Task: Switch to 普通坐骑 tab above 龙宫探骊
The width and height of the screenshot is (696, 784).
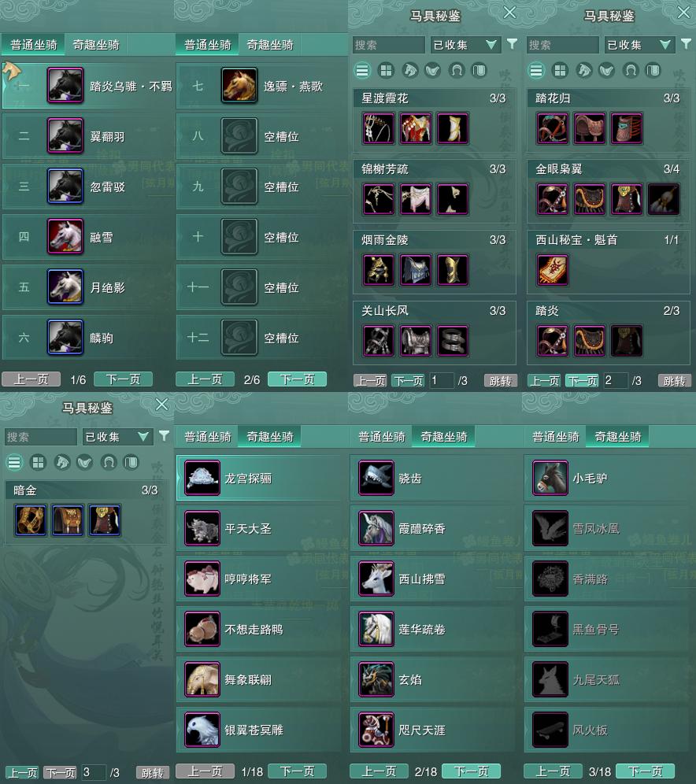Action: tap(207, 437)
